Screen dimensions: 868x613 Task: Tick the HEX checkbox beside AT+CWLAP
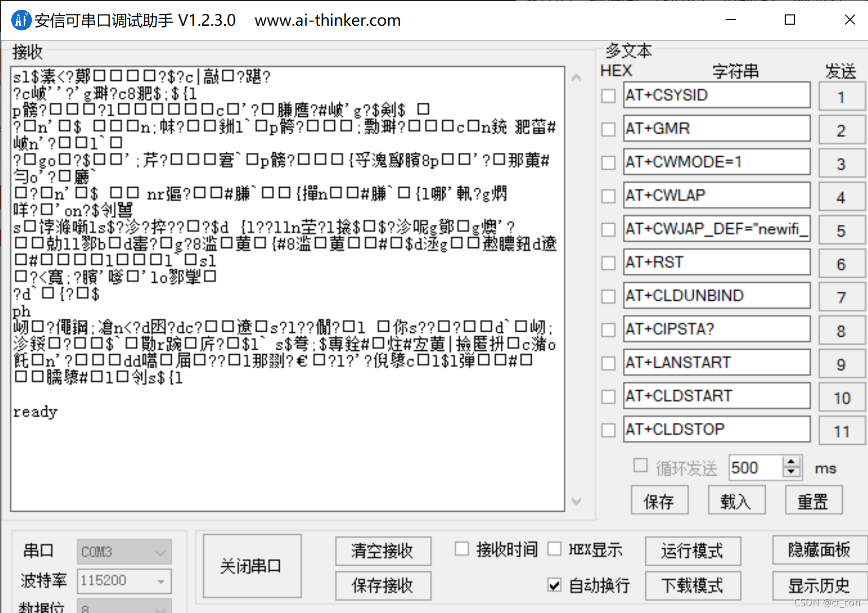click(608, 196)
